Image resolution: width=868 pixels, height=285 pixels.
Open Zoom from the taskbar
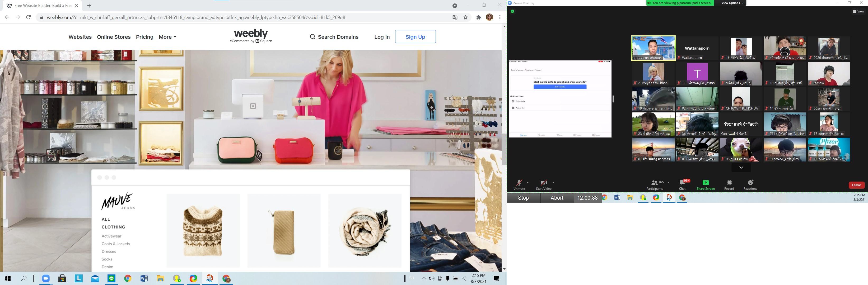(46, 278)
